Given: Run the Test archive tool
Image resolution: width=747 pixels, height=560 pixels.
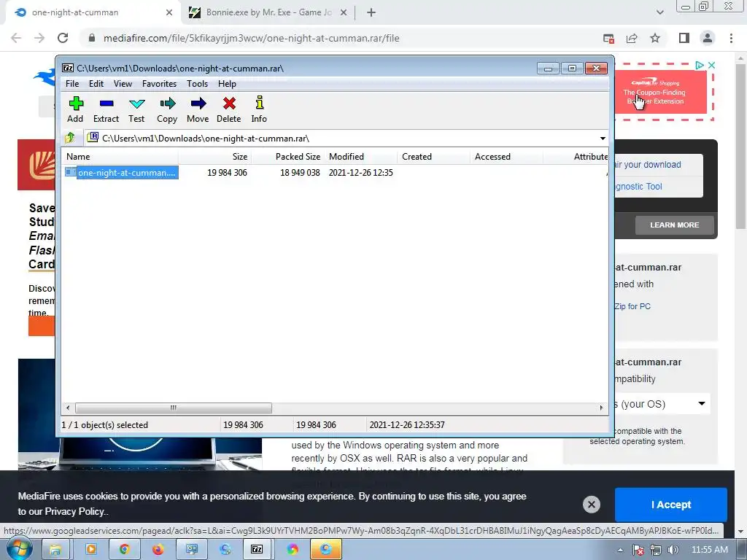Looking at the screenshot, I should pyautogui.click(x=136, y=109).
